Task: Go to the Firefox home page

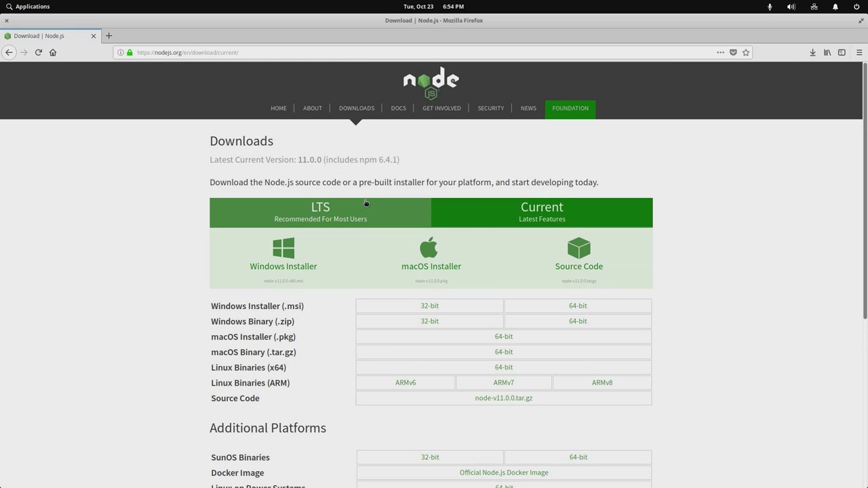Action: click(x=53, y=52)
